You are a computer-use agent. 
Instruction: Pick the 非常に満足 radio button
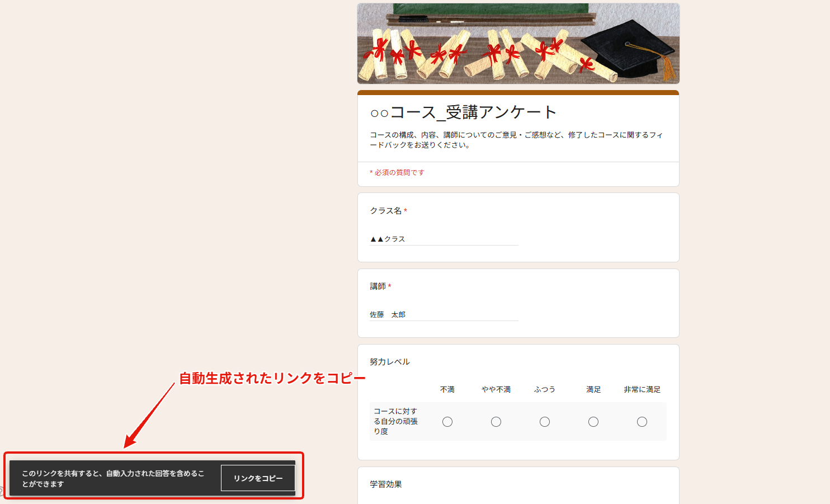642,422
